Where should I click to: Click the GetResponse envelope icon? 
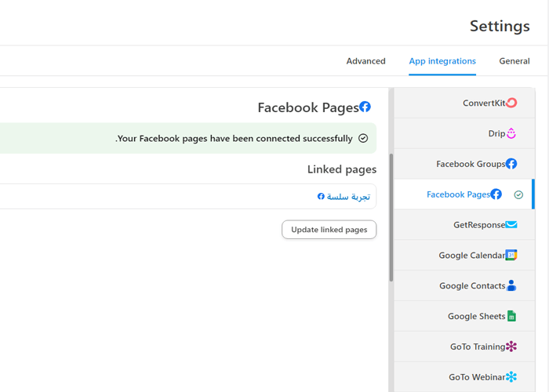pyautogui.click(x=511, y=225)
